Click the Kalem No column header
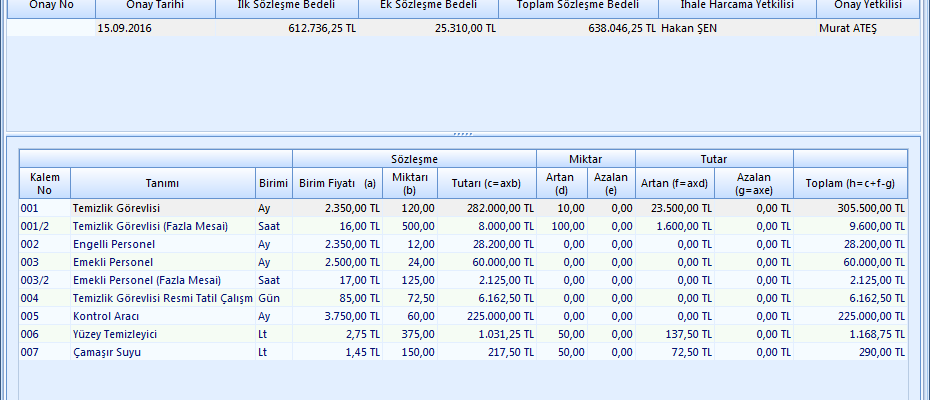The width and height of the screenshot is (930, 400). click(x=44, y=183)
